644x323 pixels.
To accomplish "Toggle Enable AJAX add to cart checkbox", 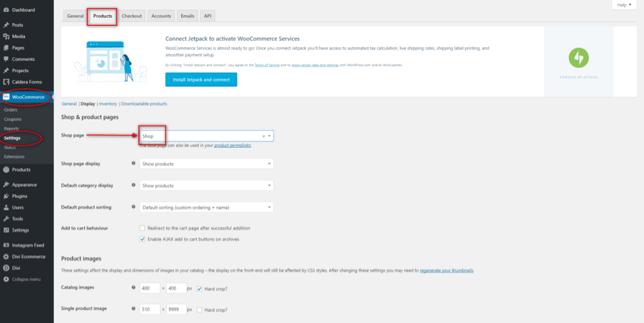I will coord(142,239).
